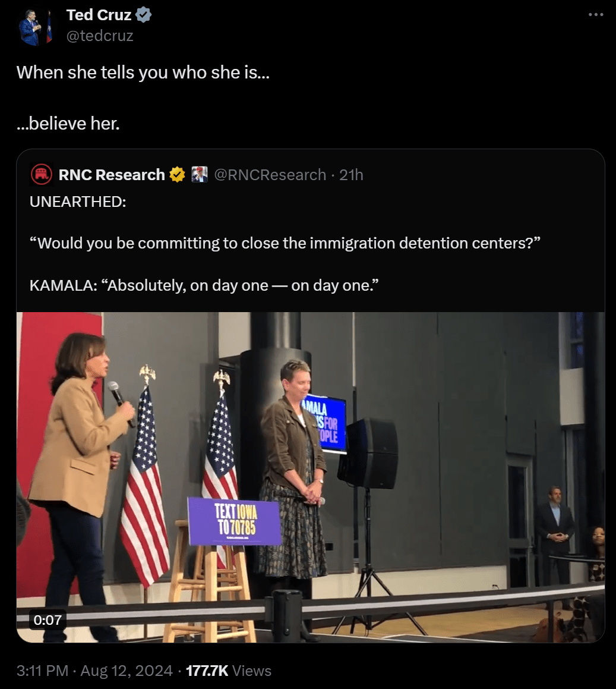The image size is (616, 689).
Task: Click the 0:07 video duration label
Action: pyautogui.click(x=48, y=620)
